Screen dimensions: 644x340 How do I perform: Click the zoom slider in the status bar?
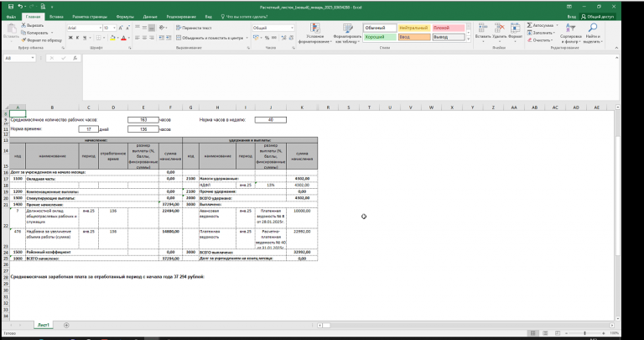point(584,333)
